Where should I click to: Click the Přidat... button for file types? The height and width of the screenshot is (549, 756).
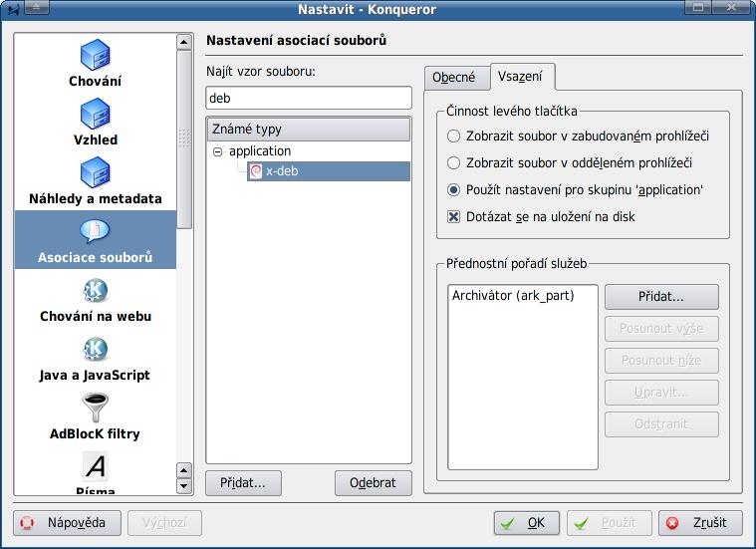click(x=243, y=483)
